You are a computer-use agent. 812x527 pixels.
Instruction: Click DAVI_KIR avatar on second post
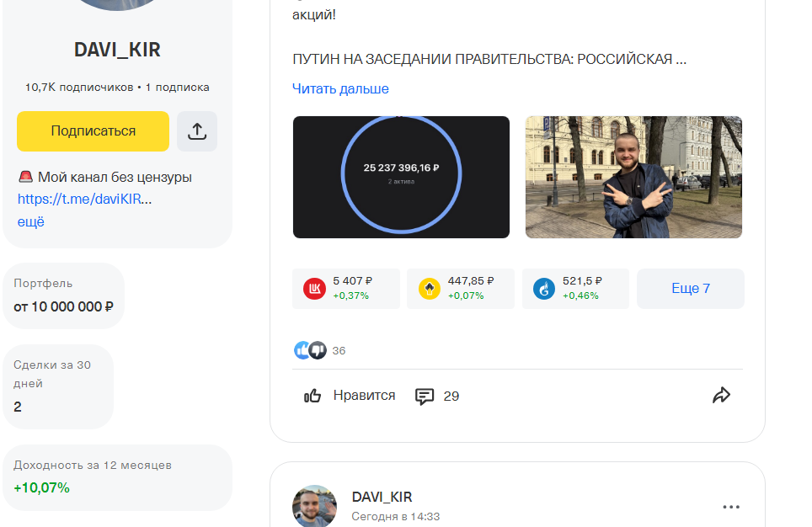coord(314,506)
